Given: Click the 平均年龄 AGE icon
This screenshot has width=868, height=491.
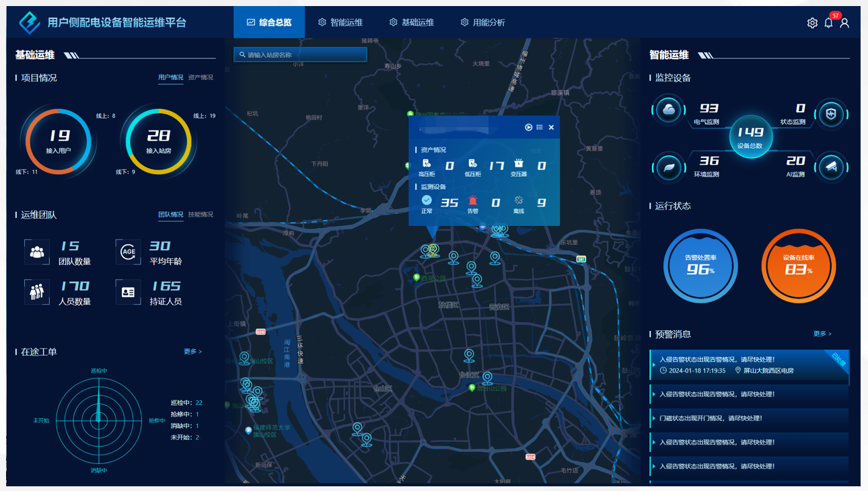Looking at the screenshot, I should click(128, 252).
